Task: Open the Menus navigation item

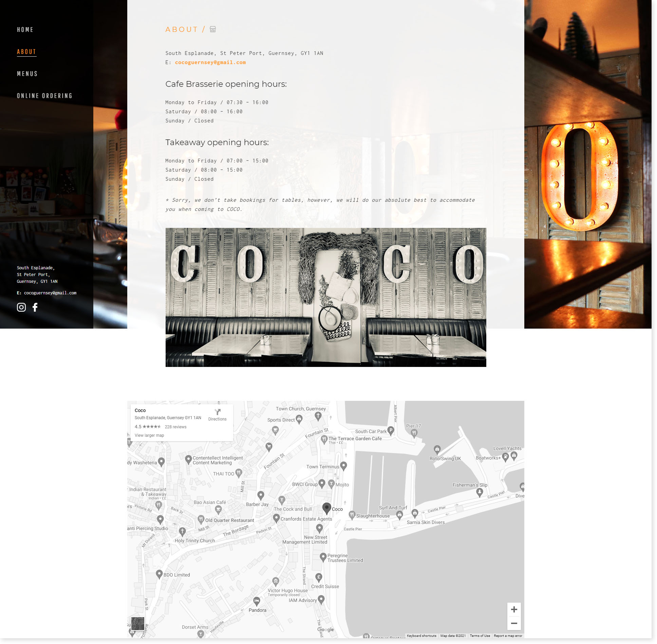Action: coord(27,74)
